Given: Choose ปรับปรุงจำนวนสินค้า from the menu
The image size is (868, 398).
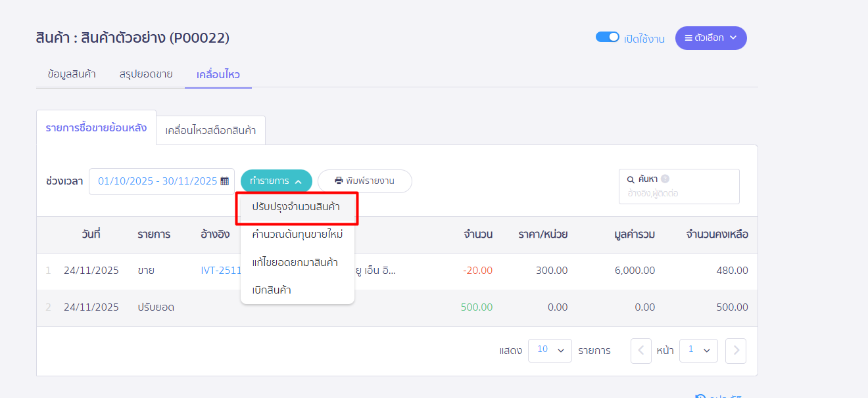Looking at the screenshot, I should (297, 207).
